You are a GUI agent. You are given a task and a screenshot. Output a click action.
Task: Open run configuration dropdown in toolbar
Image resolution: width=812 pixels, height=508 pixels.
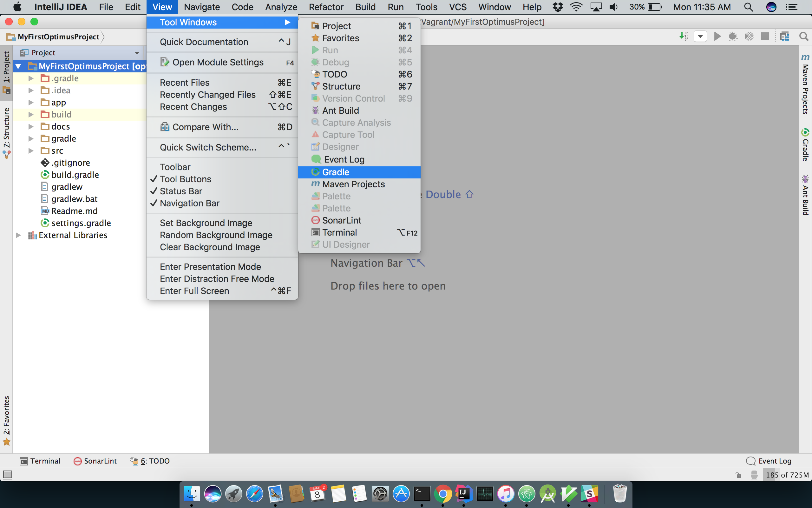[700, 36]
